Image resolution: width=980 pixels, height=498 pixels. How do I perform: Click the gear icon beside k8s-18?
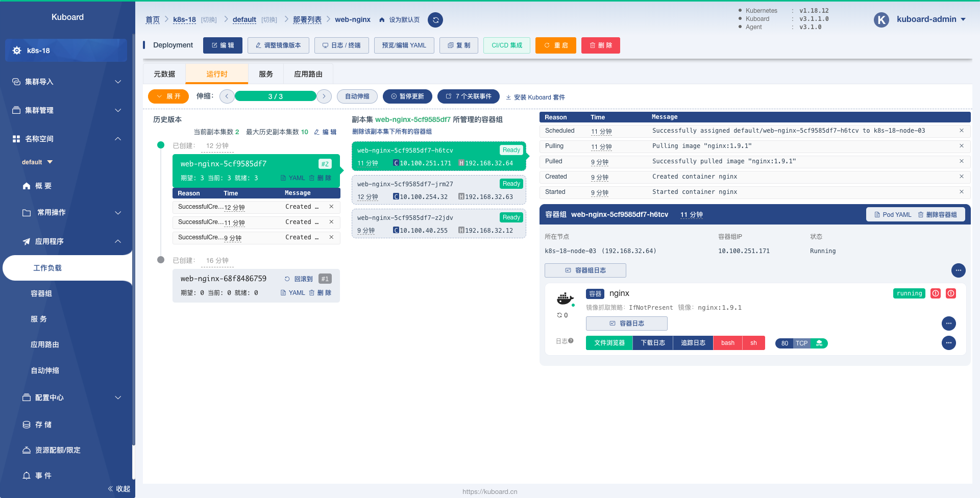pos(17,51)
